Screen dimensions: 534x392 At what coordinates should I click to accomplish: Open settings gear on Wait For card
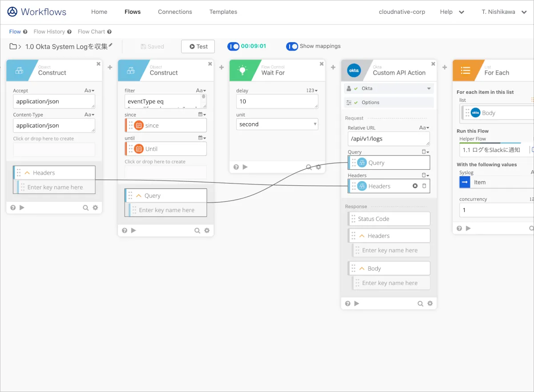click(x=319, y=167)
